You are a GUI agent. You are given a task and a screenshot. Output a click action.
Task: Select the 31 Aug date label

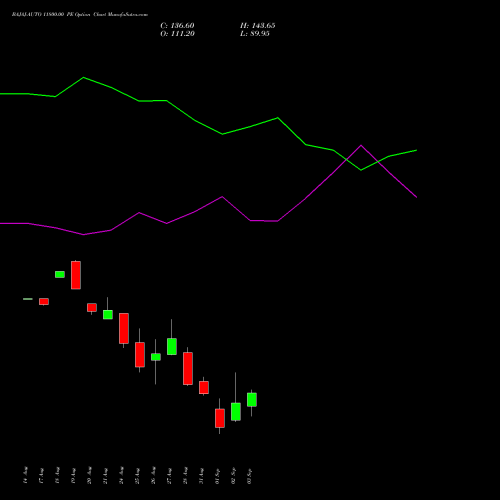(x=202, y=475)
